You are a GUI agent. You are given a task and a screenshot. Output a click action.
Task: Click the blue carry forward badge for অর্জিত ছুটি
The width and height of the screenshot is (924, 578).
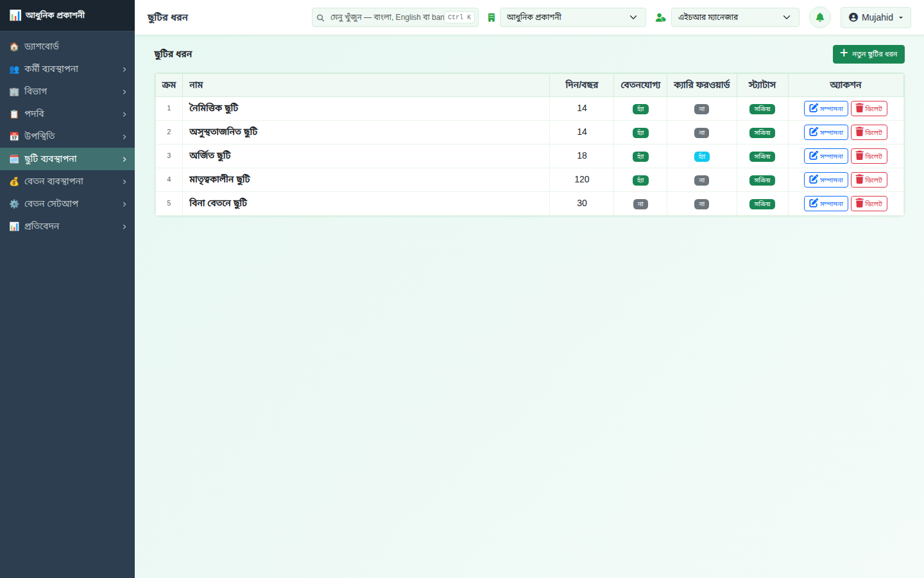tap(702, 157)
